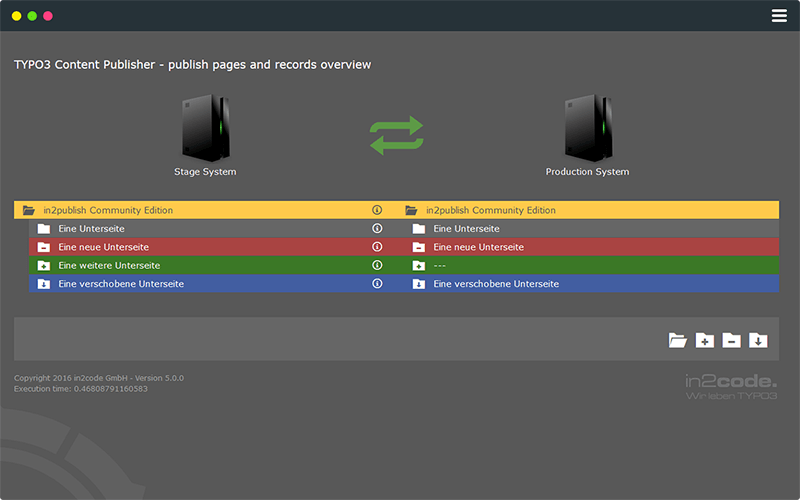
Task: Click the yellow window control dot
Action: coord(16,16)
